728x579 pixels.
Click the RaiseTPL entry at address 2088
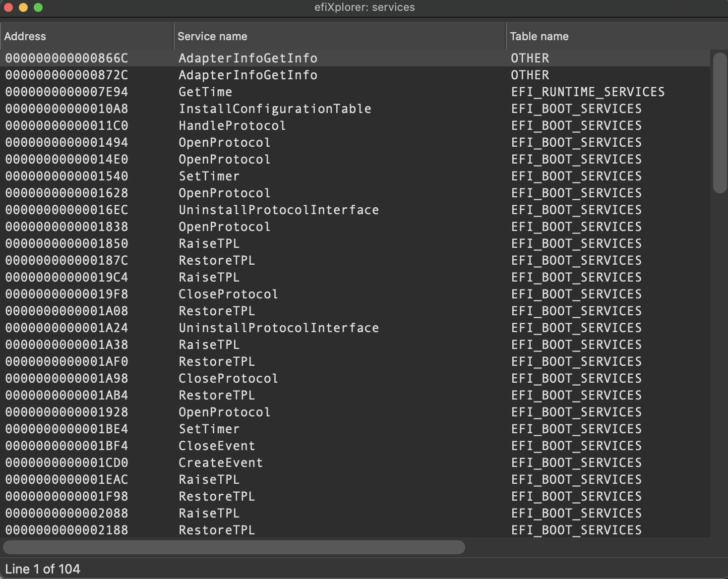[x=209, y=513]
